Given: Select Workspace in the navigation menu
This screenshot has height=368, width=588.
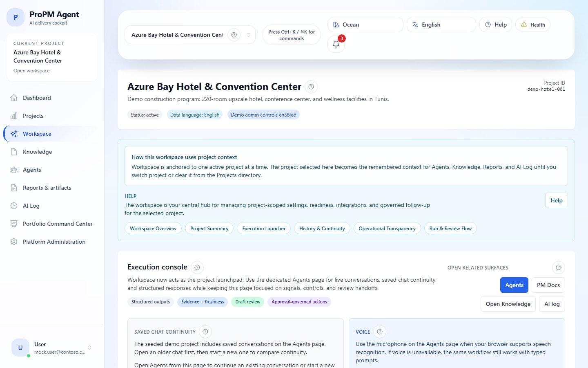Looking at the screenshot, I should [37, 134].
